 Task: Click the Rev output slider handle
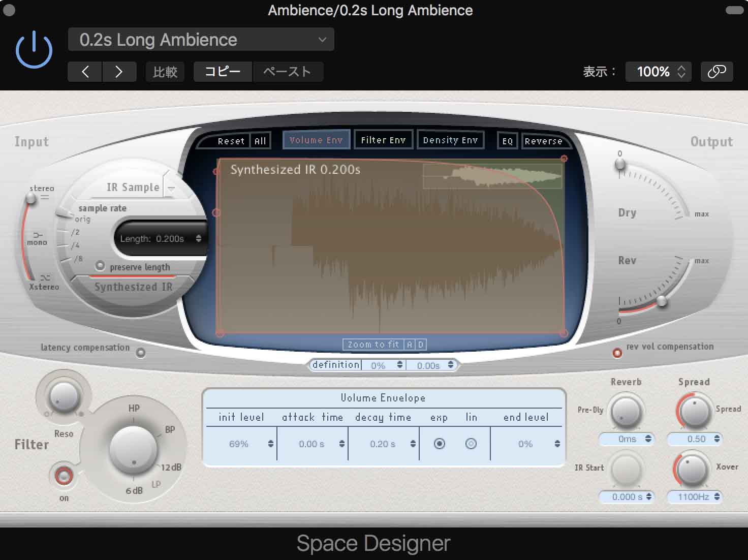tap(662, 301)
